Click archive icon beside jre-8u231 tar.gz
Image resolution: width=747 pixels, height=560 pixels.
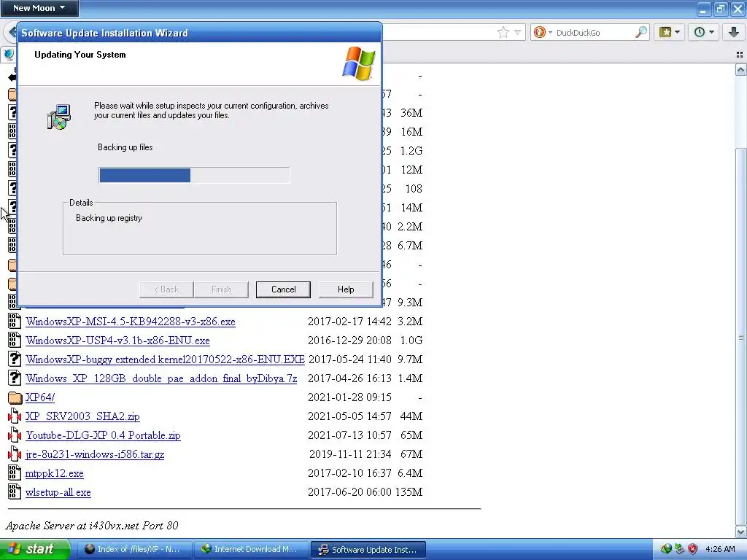pyautogui.click(x=15, y=454)
